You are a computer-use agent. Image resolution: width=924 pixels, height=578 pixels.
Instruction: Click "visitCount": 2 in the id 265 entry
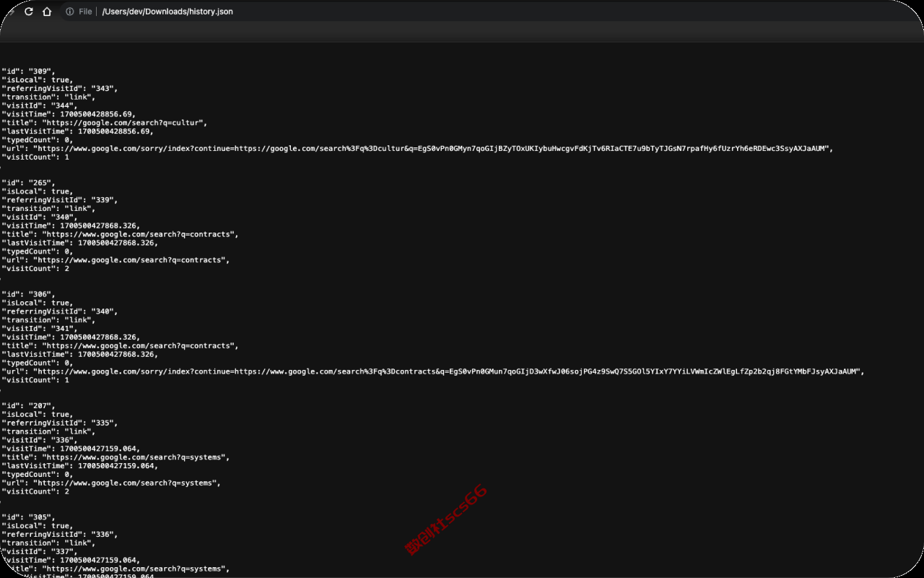(36, 269)
